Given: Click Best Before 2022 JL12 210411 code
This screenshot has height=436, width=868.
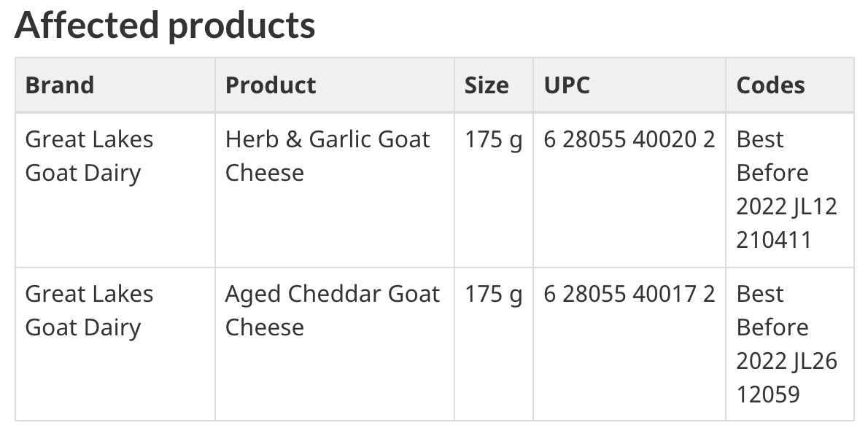Looking at the screenshot, I should click(786, 190).
